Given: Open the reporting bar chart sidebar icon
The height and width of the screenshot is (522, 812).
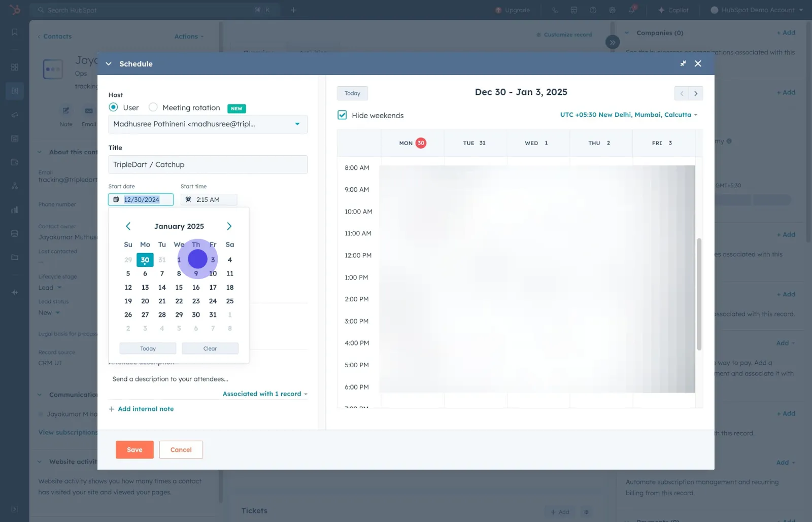Looking at the screenshot, I should tap(15, 210).
